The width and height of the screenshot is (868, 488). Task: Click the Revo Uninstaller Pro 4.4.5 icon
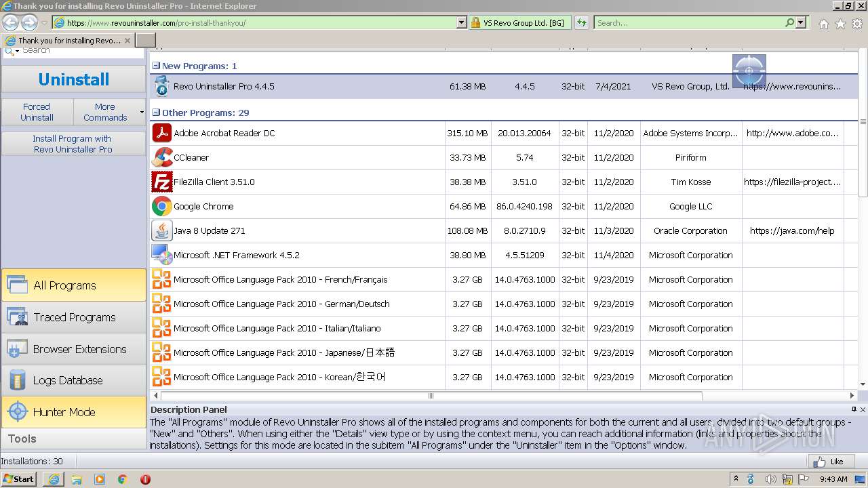(161, 86)
